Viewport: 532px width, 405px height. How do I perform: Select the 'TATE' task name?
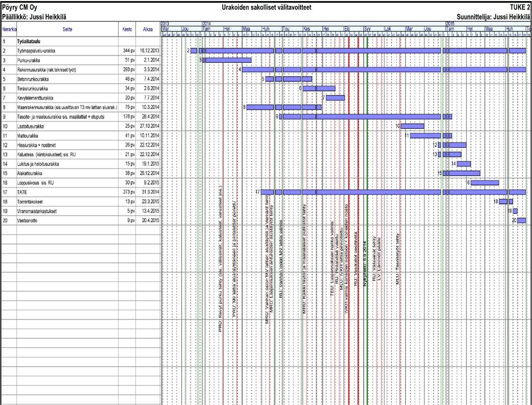[22, 193]
